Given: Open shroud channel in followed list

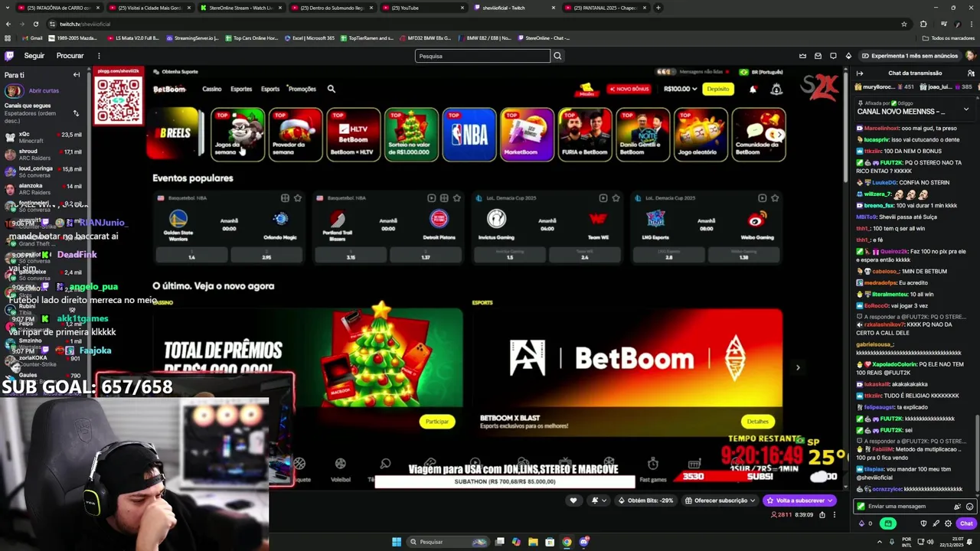Looking at the screenshot, I should [44, 154].
